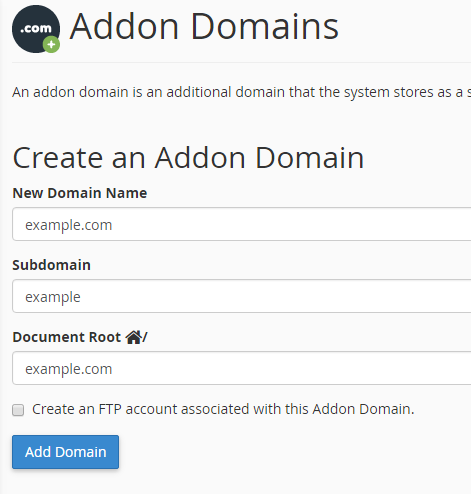Click the FTP account checkbox label text

[223, 409]
